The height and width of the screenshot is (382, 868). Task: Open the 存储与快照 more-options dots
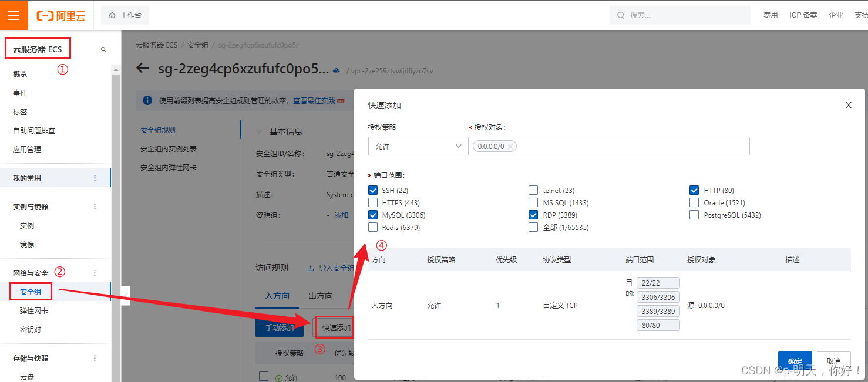pos(95,358)
